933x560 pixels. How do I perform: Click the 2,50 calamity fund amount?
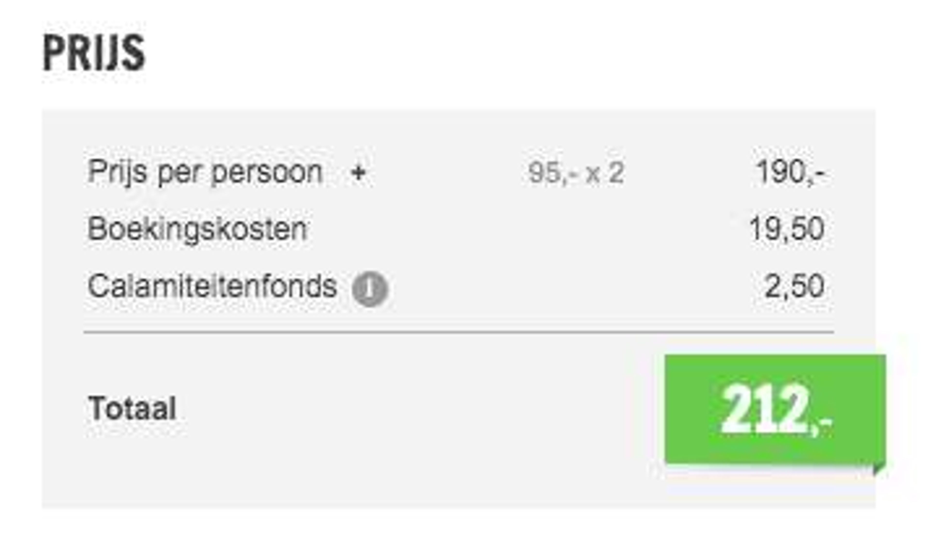coord(795,286)
